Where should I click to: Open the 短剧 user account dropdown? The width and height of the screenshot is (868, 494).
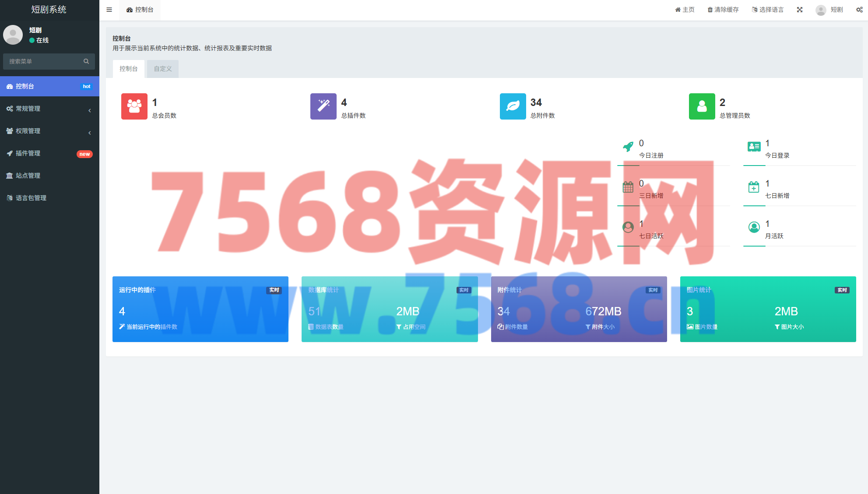(829, 10)
